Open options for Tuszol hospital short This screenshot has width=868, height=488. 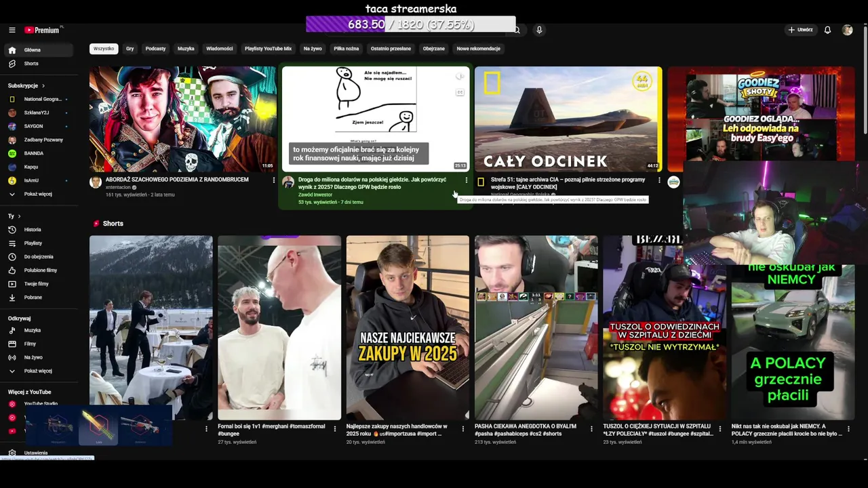click(720, 429)
